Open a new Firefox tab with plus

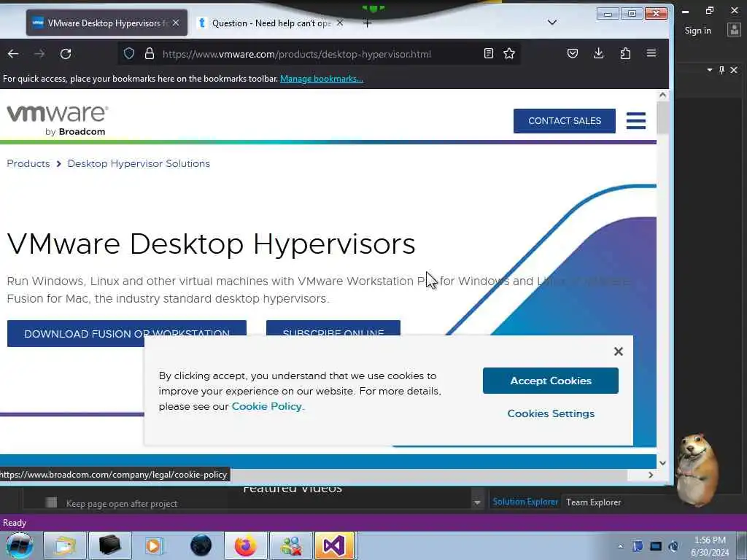(x=367, y=23)
